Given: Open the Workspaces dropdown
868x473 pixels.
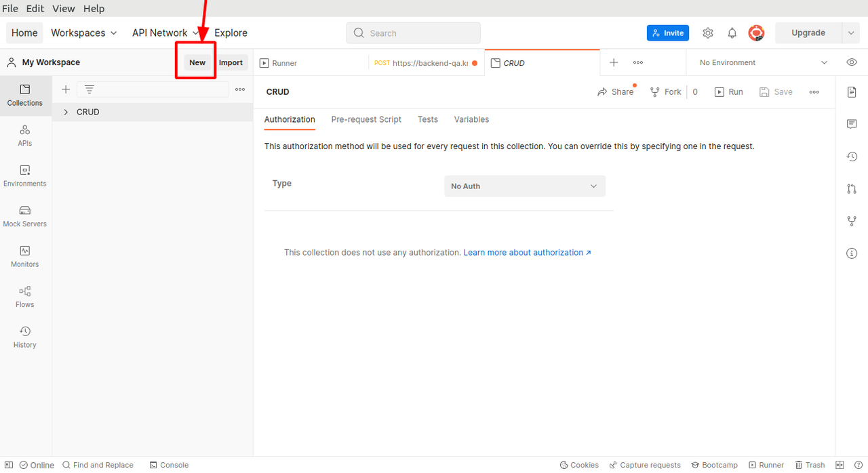Looking at the screenshot, I should 84,33.
